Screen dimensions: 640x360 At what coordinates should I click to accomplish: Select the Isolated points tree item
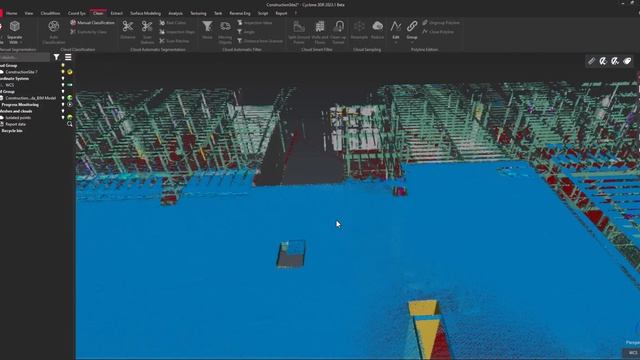coord(18,118)
